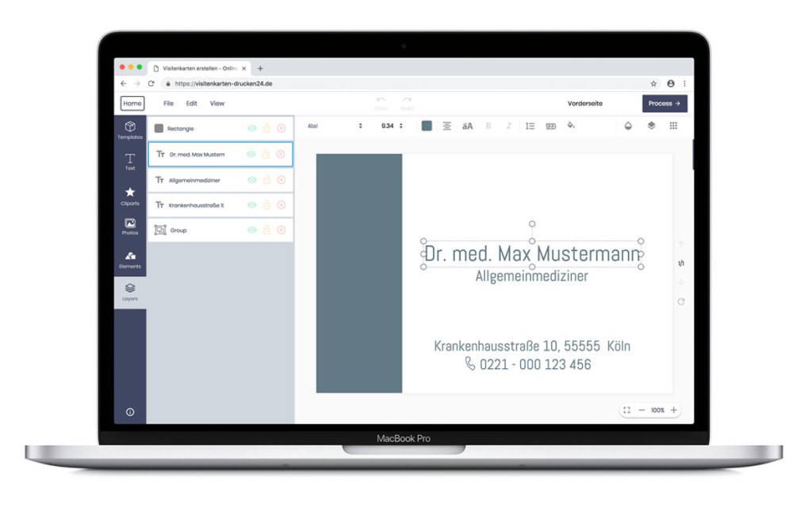Image resolution: width=812 pixels, height=527 pixels.
Task: Click the line spacing icon in toolbar
Action: 530,126
